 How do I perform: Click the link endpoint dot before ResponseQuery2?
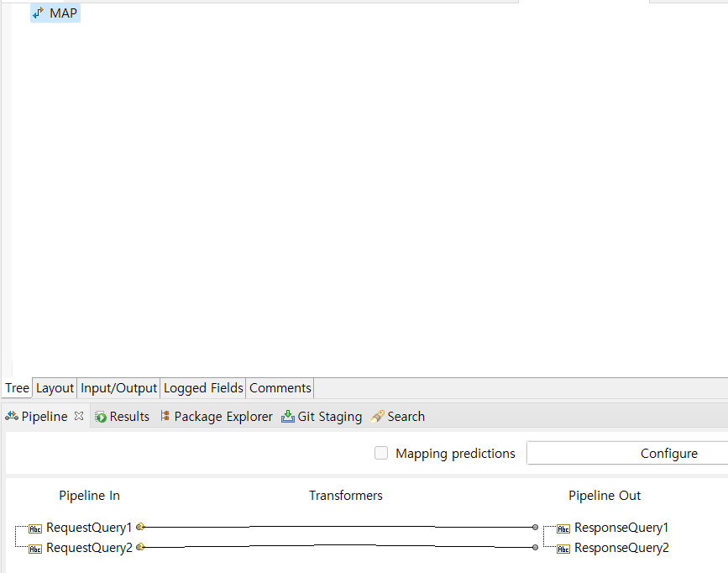[x=535, y=547]
